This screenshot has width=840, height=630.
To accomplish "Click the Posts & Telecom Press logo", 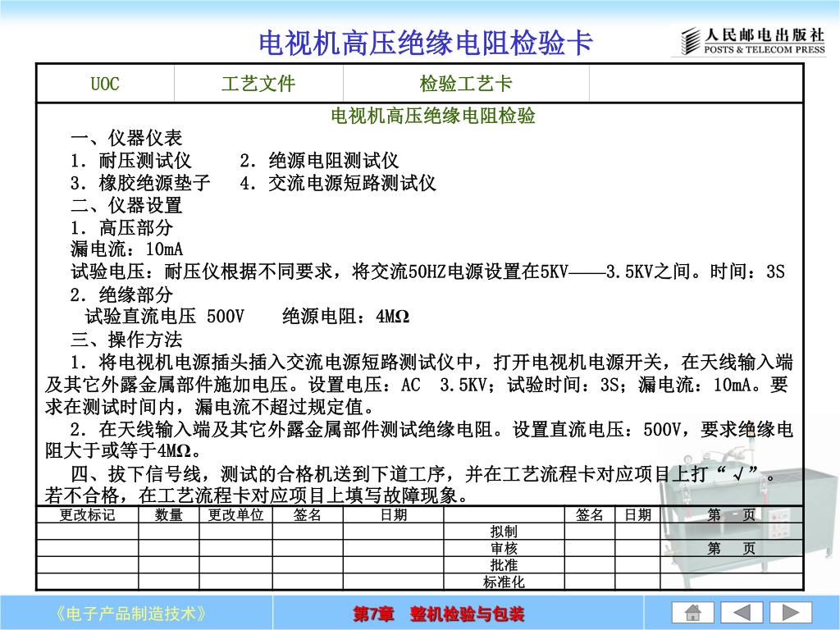I will click(752, 41).
